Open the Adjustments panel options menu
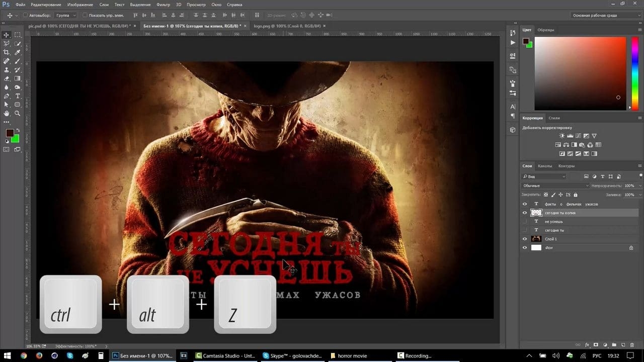 [x=639, y=118]
